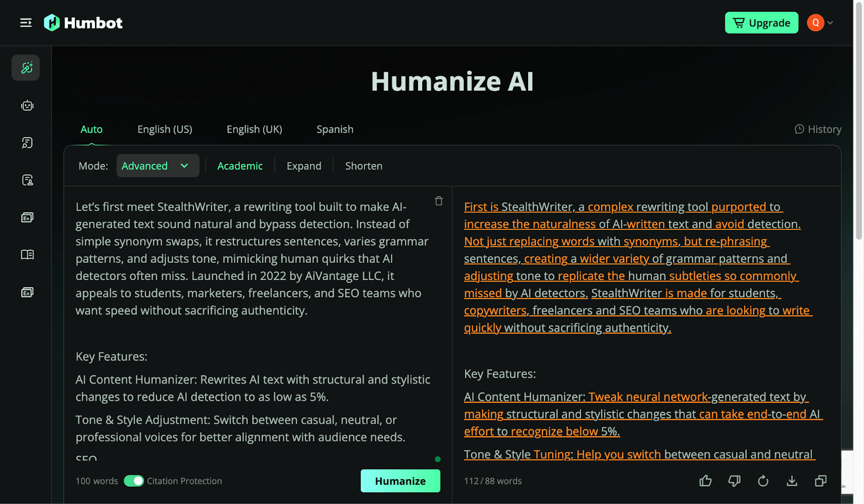Image resolution: width=864 pixels, height=504 pixels.
Task: Open the user avatar Q menu
Action: (x=815, y=23)
